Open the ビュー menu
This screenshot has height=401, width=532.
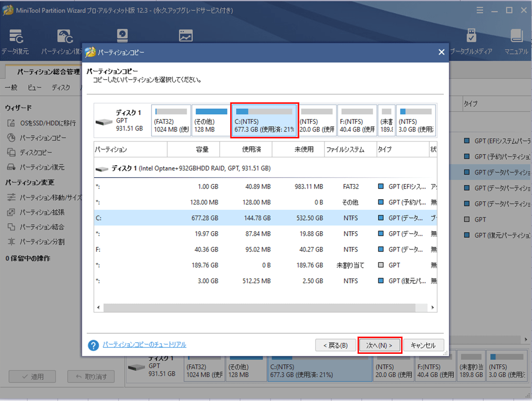point(34,88)
